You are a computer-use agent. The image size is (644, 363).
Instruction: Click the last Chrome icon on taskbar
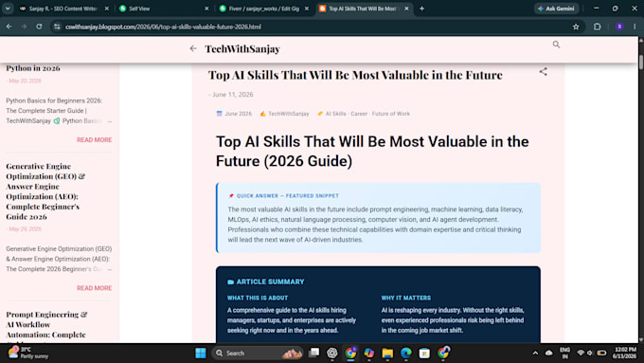pyautogui.click(x=443, y=353)
